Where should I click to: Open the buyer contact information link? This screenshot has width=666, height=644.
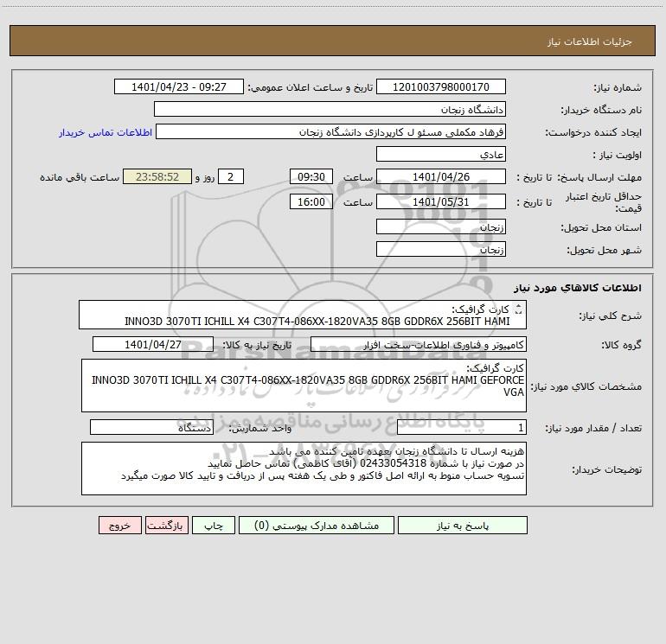tap(106, 132)
